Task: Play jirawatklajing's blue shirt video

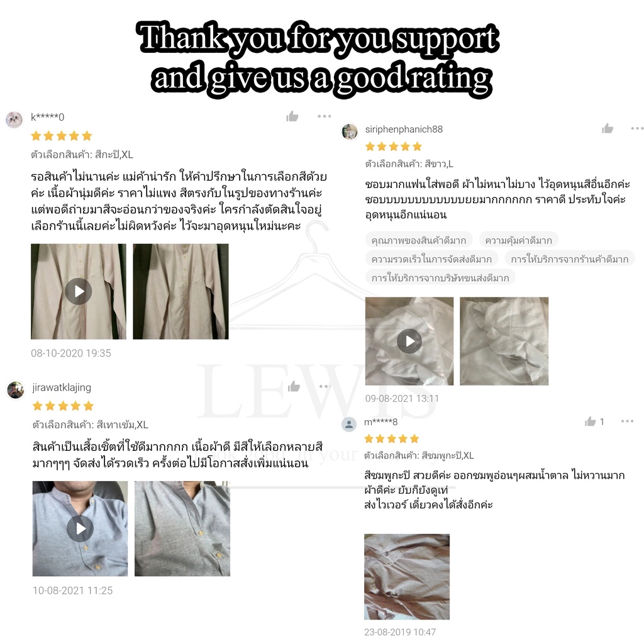Action: point(80,528)
